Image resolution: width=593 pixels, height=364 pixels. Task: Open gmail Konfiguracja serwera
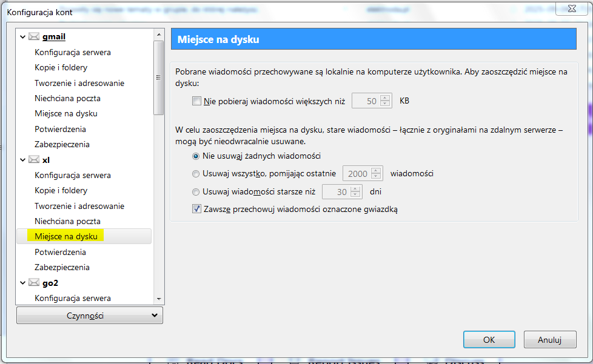coord(73,52)
